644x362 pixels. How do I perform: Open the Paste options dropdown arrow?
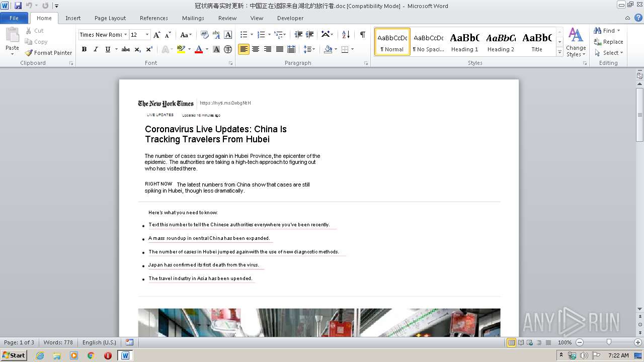coord(12,54)
